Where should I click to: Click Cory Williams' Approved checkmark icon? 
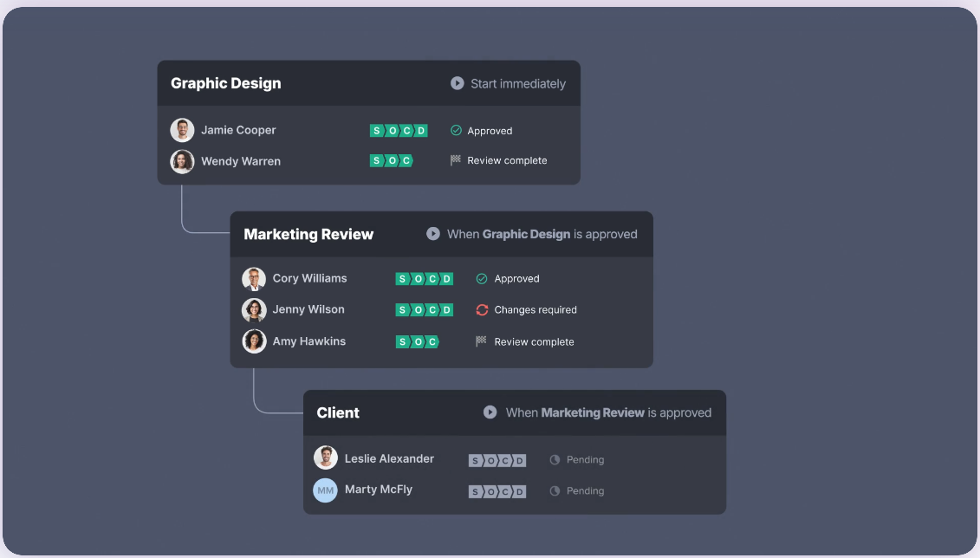(482, 279)
